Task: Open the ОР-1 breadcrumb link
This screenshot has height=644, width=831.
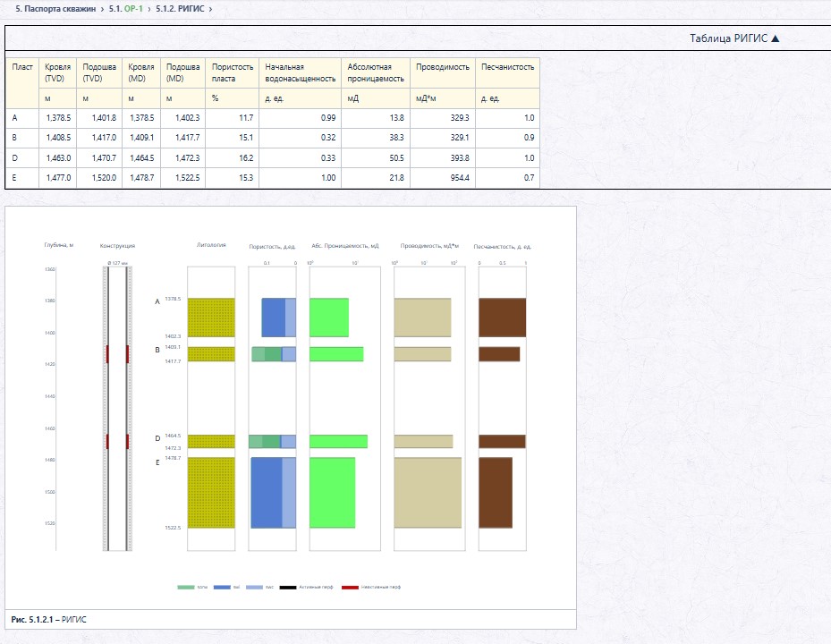Action: pos(133,8)
